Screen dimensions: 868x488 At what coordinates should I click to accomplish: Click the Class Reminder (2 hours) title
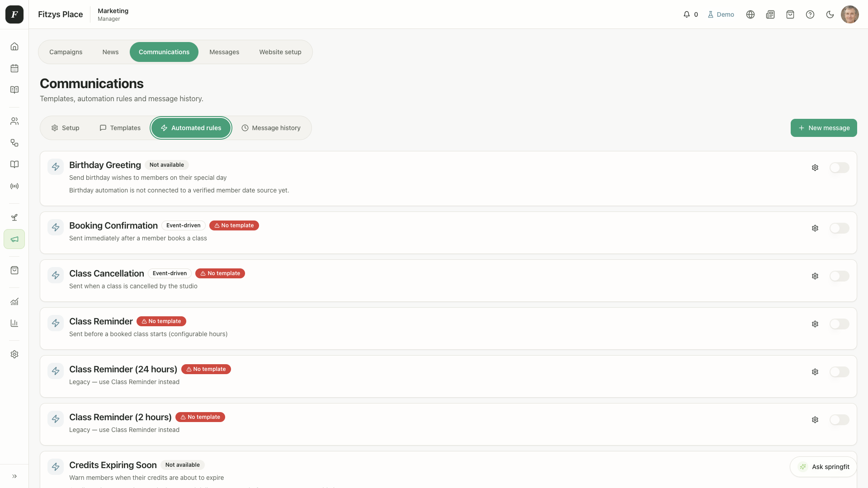(120, 417)
